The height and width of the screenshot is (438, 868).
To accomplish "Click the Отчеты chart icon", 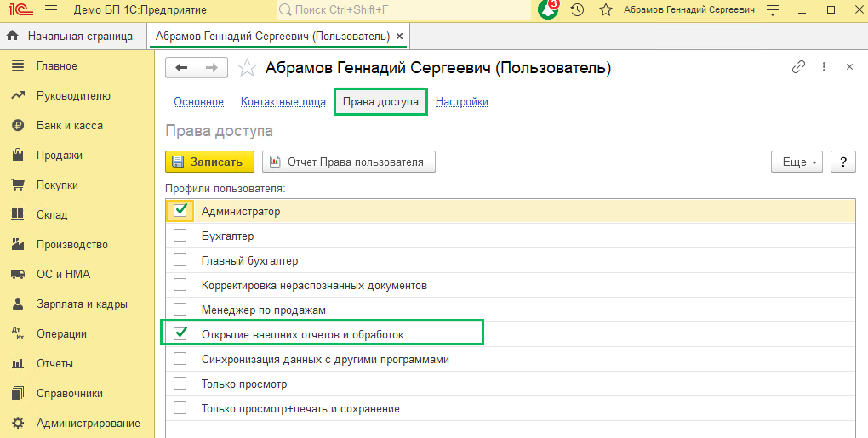I will pyautogui.click(x=18, y=363).
